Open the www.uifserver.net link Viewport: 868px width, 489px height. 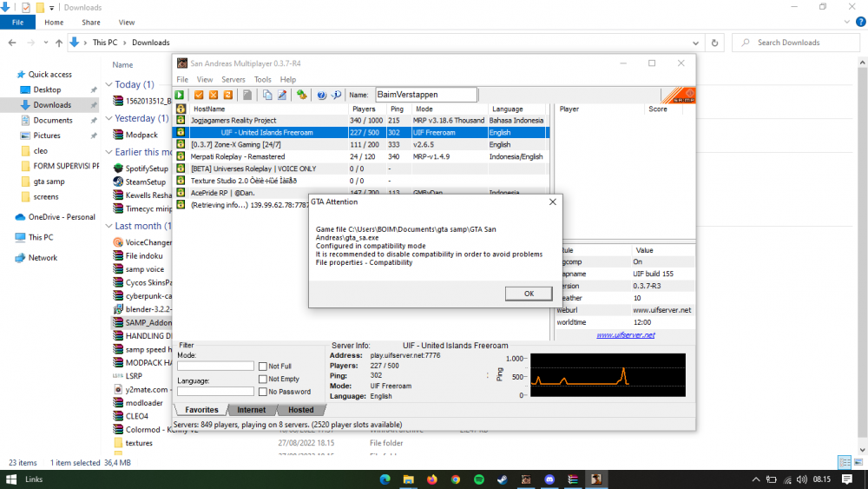pyautogui.click(x=626, y=335)
